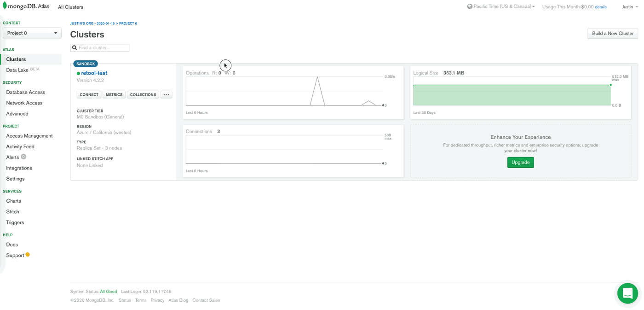Open the retool-test cluster link
The image size is (644, 310).
[x=94, y=73]
